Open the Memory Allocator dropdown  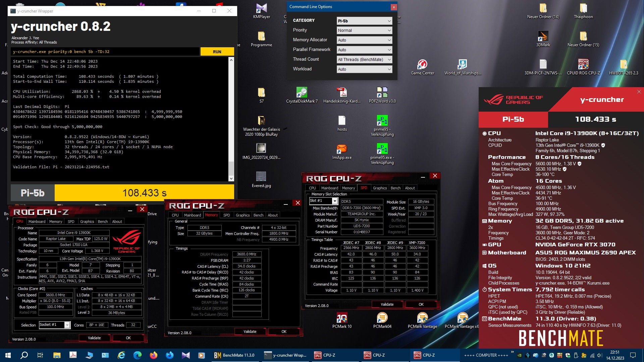[364, 40]
